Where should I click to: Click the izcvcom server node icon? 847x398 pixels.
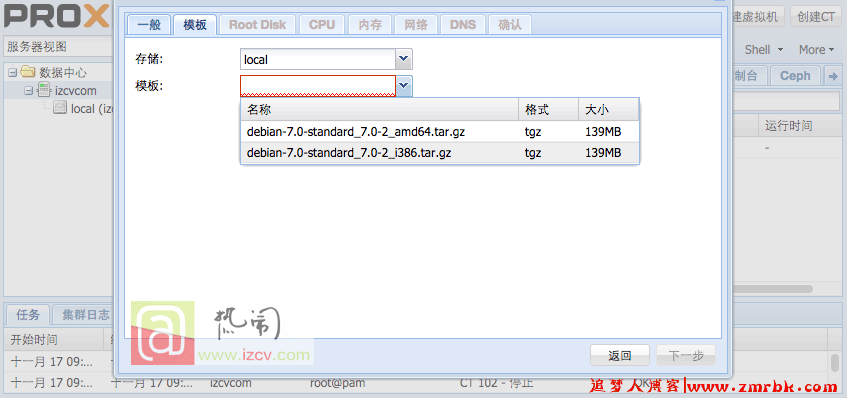[44, 90]
